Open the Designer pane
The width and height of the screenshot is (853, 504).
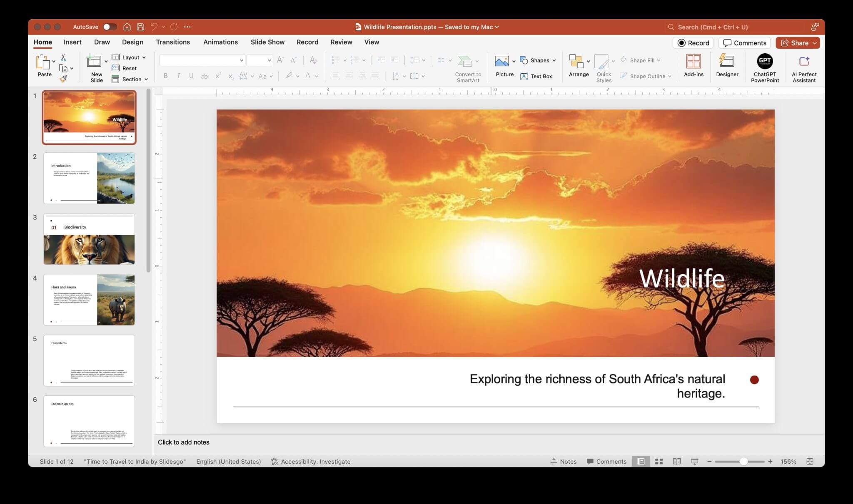727,67
